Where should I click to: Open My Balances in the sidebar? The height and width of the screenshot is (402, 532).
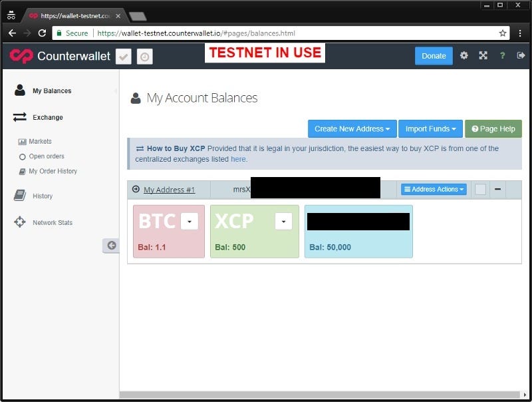click(52, 91)
